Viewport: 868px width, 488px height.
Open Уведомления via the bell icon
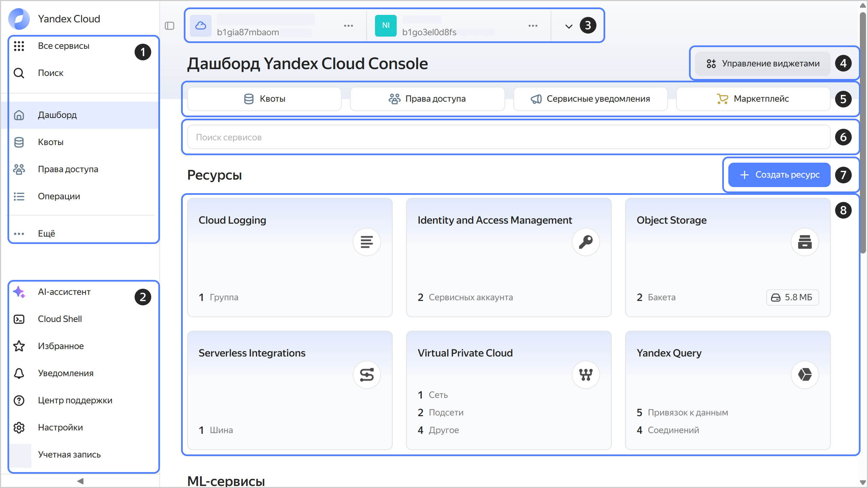pos(19,373)
